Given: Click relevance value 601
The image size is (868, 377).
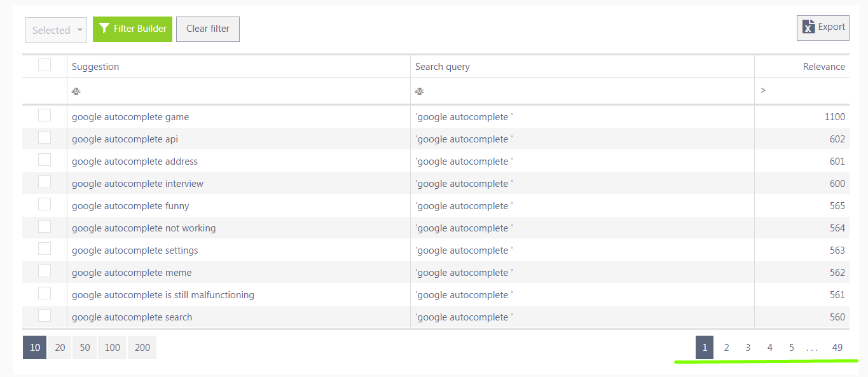Looking at the screenshot, I should click(x=837, y=161).
